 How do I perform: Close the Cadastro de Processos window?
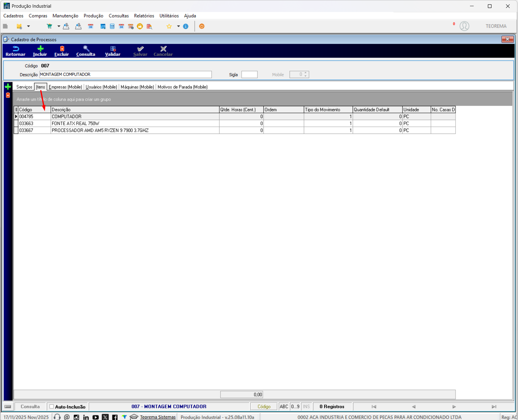coord(507,39)
